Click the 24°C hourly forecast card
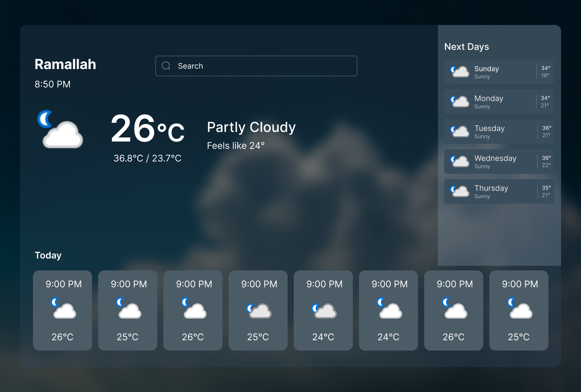 point(323,310)
